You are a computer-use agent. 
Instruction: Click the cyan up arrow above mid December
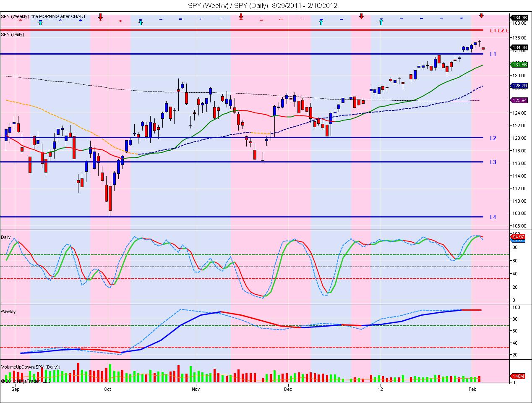point(321,22)
